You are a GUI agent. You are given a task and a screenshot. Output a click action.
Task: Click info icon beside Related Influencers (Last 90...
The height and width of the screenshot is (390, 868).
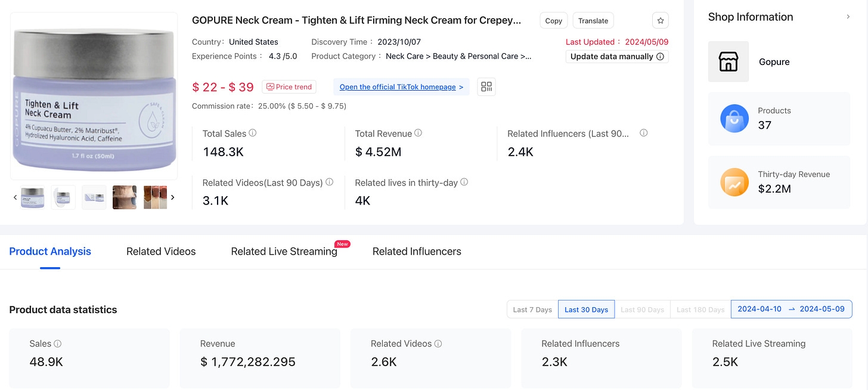644,133
